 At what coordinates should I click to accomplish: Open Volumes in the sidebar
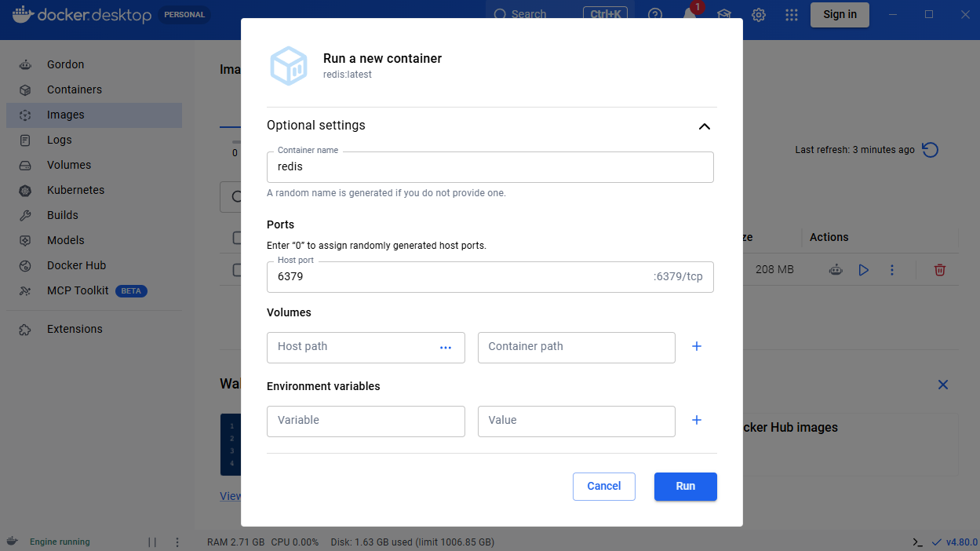click(x=94, y=165)
